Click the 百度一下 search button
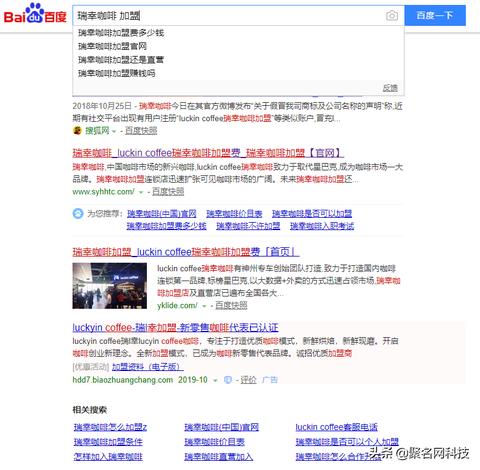The image size is (480, 470). (435, 15)
